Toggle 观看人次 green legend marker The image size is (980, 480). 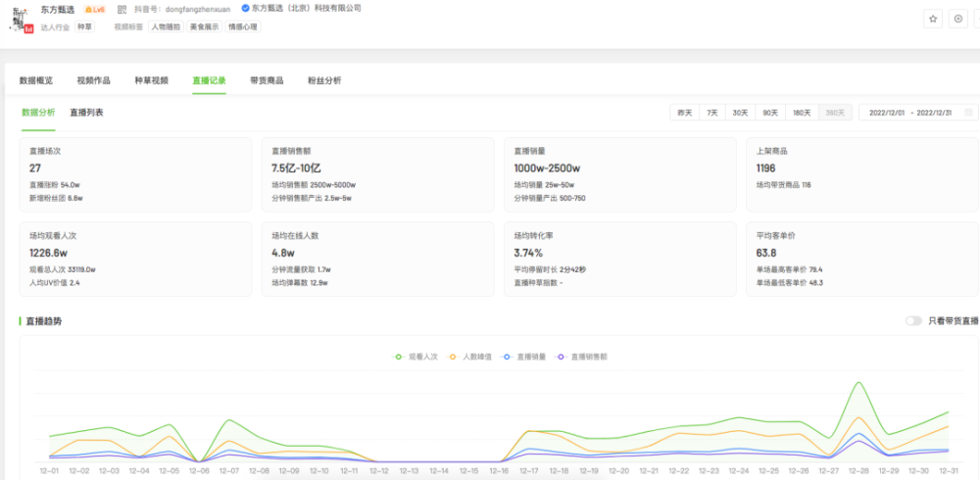[399, 357]
